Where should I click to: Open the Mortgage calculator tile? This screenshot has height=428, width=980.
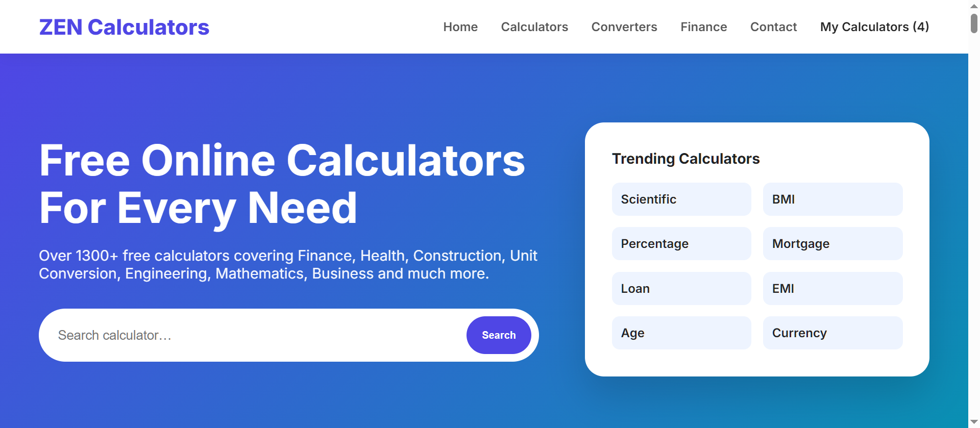tap(832, 244)
